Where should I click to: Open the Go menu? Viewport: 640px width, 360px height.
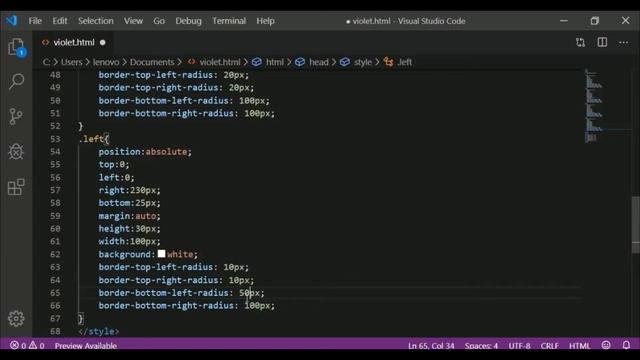coord(159,21)
